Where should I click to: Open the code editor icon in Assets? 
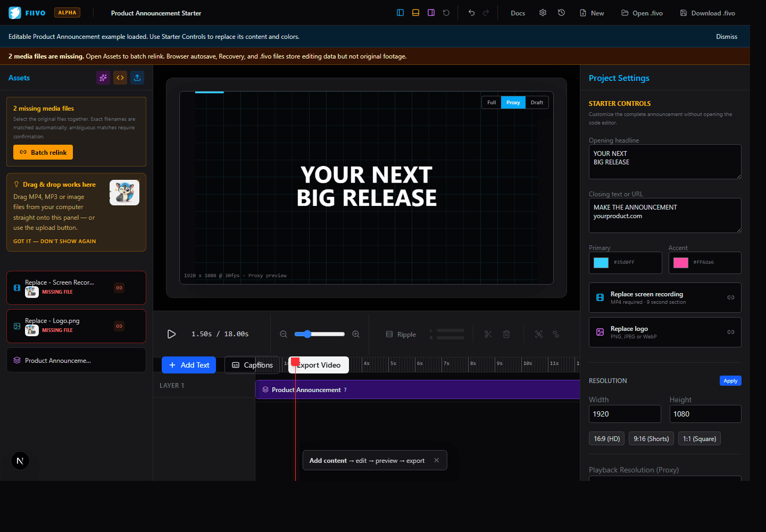coord(120,78)
